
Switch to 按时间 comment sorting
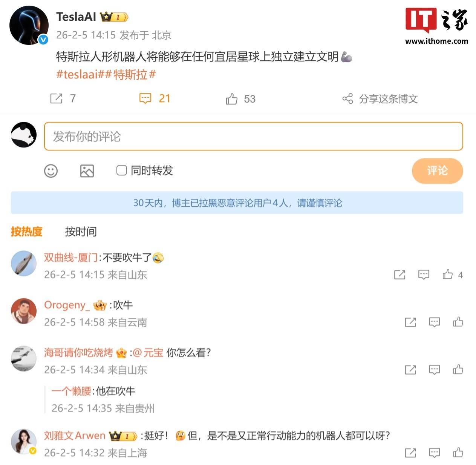(81, 231)
